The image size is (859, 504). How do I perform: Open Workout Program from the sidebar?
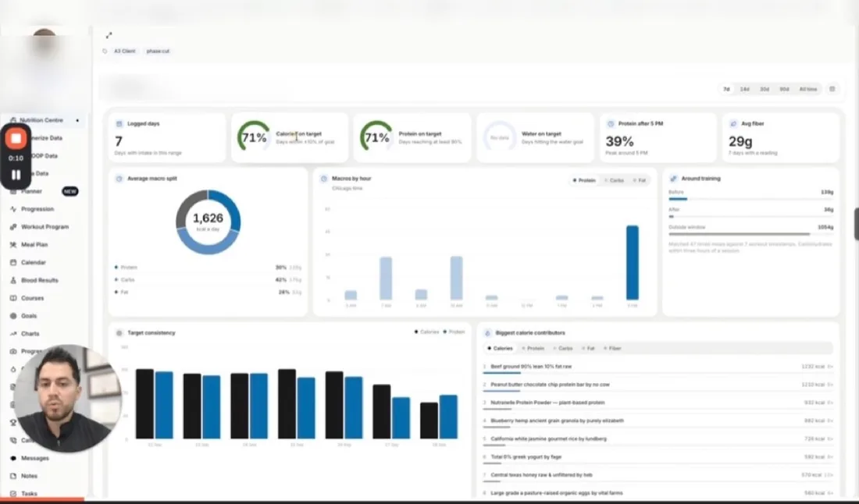coord(45,226)
